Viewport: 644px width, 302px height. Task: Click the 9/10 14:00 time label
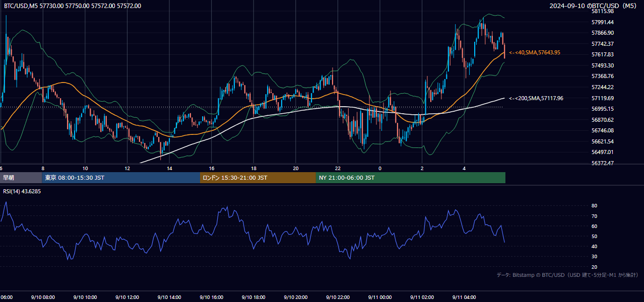(x=169, y=297)
